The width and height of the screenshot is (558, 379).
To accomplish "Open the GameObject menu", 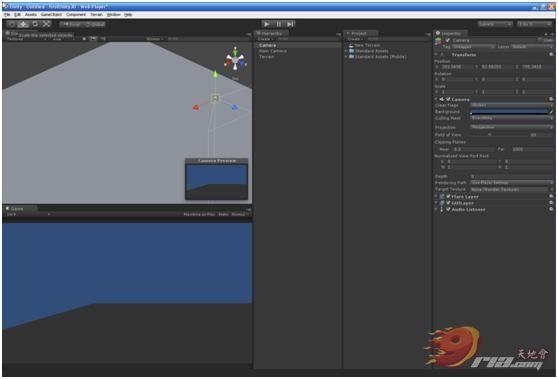I will [51, 15].
